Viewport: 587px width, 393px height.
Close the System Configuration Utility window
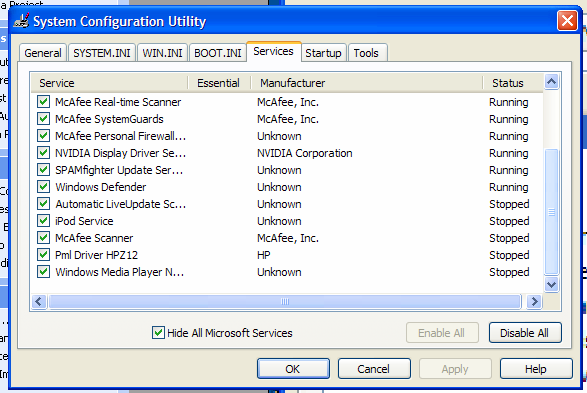(567, 21)
